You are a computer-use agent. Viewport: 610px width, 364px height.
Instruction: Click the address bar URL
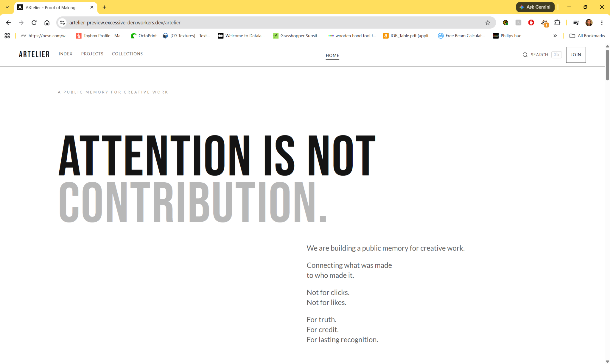(x=125, y=23)
